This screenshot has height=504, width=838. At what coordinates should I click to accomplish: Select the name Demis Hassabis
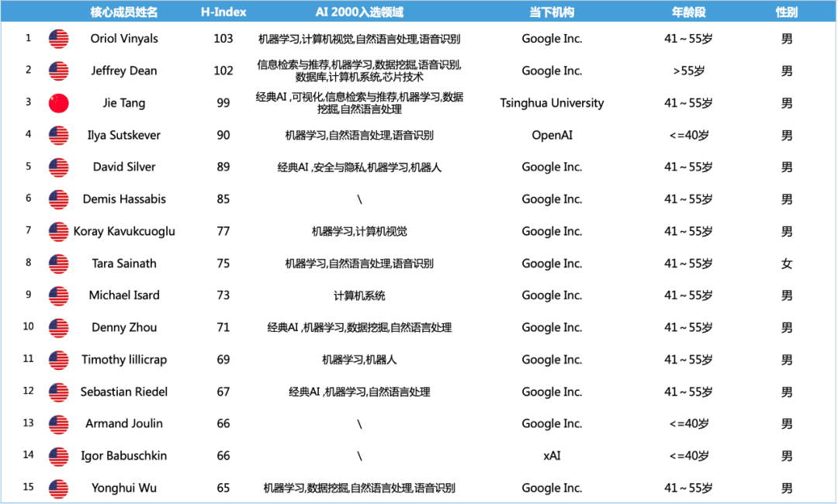click(x=124, y=199)
